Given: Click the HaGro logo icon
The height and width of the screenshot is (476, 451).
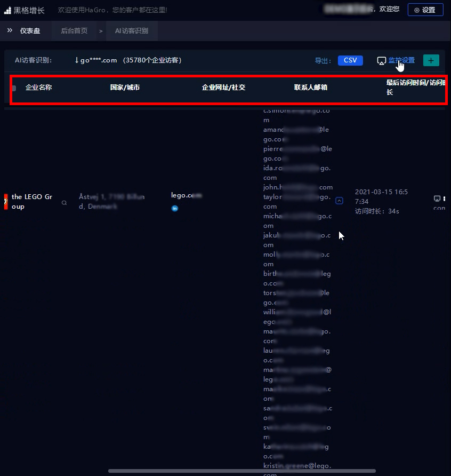Looking at the screenshot, I should coord(7,10).
